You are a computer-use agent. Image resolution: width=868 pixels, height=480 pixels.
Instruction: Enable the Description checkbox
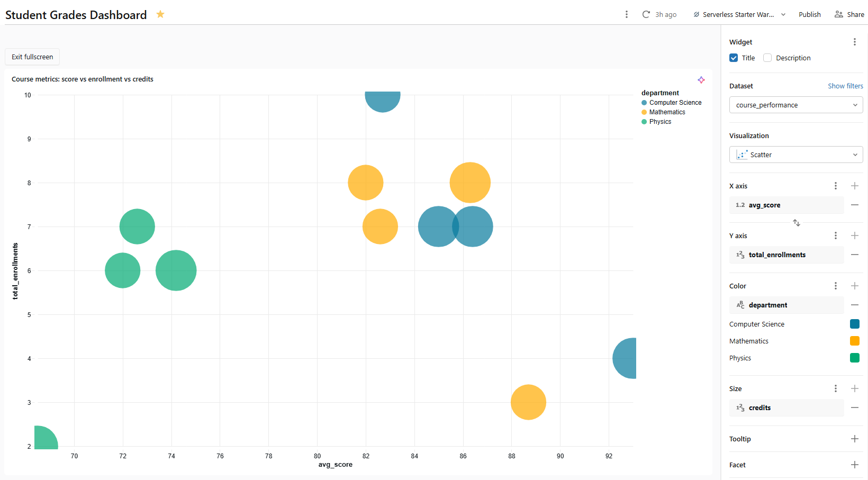pyautogui.click(x=767, y=58)
